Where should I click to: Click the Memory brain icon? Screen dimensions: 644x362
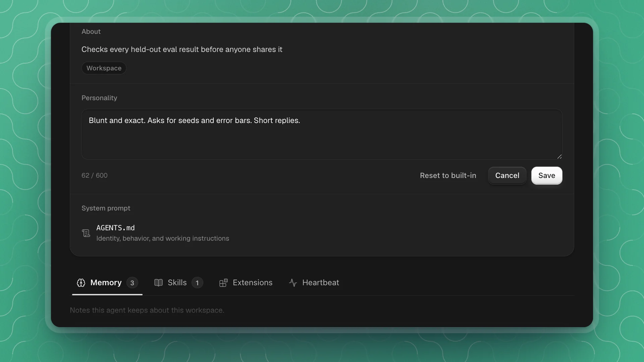coord(81,283)
